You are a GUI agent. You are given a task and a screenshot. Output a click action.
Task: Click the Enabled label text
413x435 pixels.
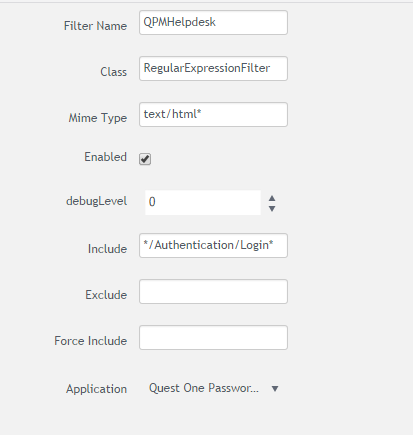pos(105,157)
